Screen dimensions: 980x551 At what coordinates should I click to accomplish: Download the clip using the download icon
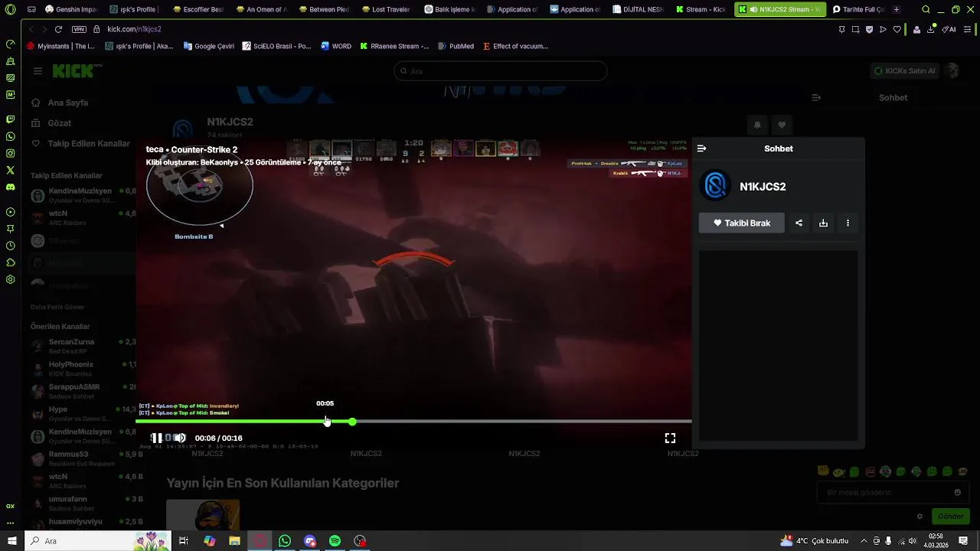pos(823,223)
